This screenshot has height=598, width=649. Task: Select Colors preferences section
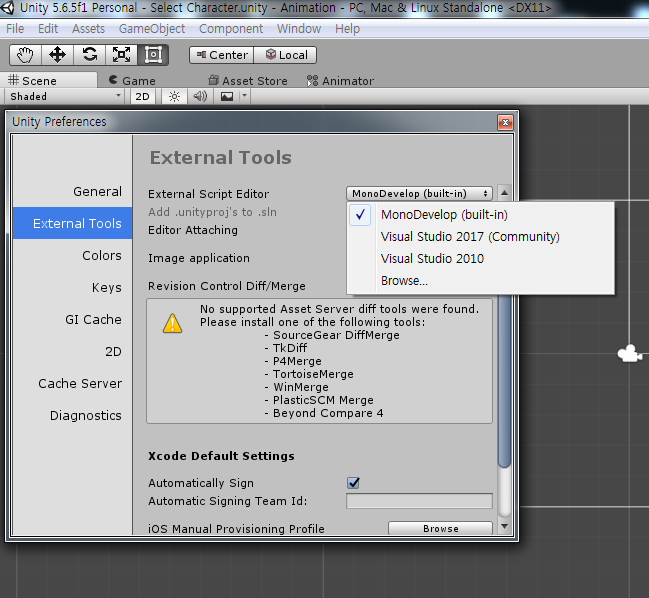coord(72,255)
